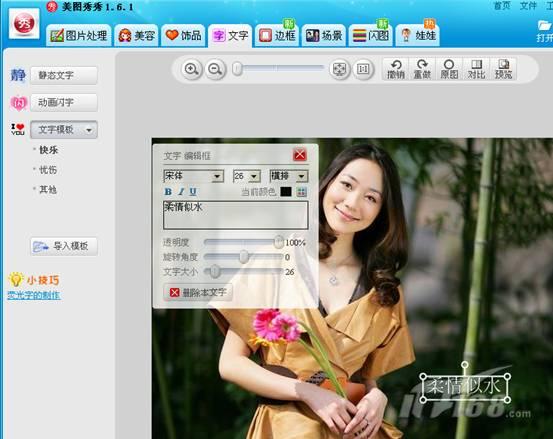This screenshot has height=439, width=553.
Task: Click the black current color swatch
Action: click(286, 192)
